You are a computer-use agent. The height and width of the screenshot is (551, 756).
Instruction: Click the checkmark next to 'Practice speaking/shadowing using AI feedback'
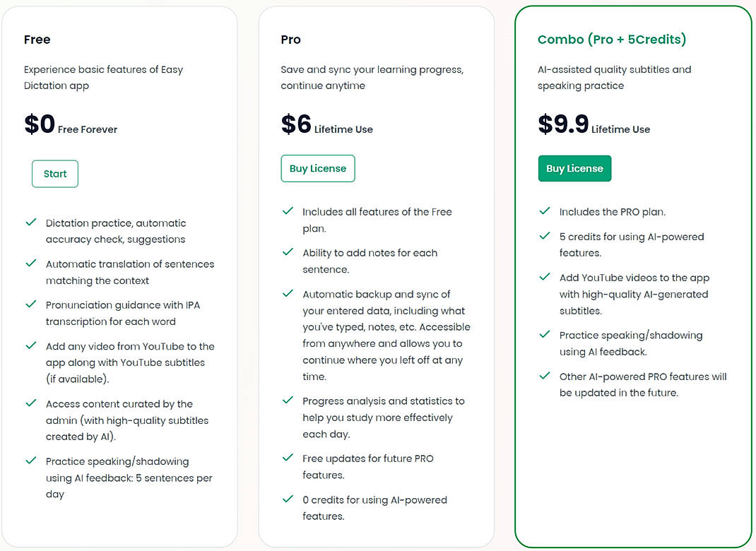[544, 334]
